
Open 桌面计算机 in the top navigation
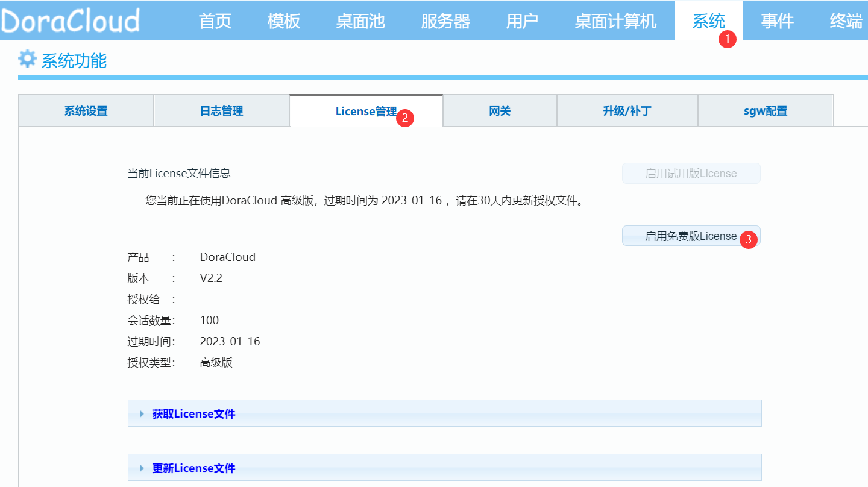[x=615, y=20]
